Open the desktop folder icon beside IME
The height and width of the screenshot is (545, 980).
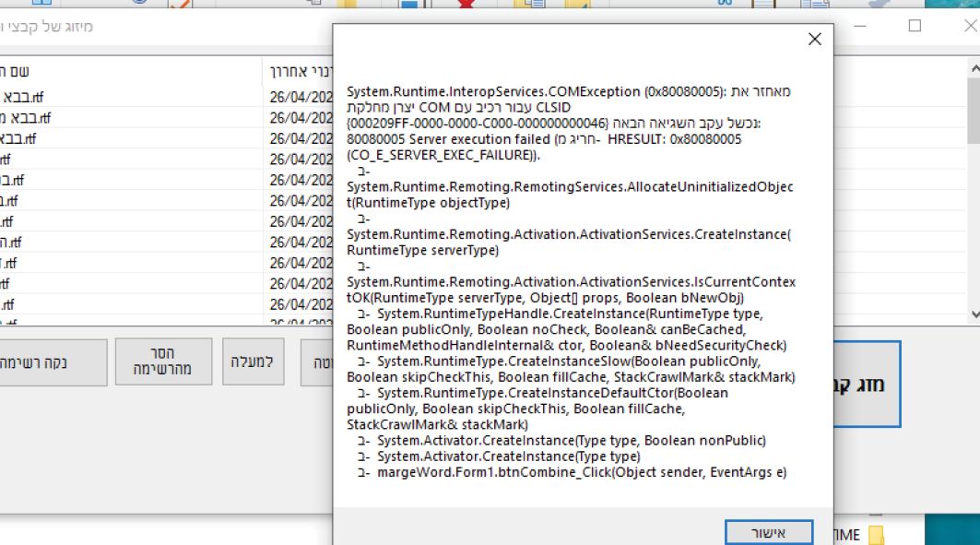[x=876, y=535]
